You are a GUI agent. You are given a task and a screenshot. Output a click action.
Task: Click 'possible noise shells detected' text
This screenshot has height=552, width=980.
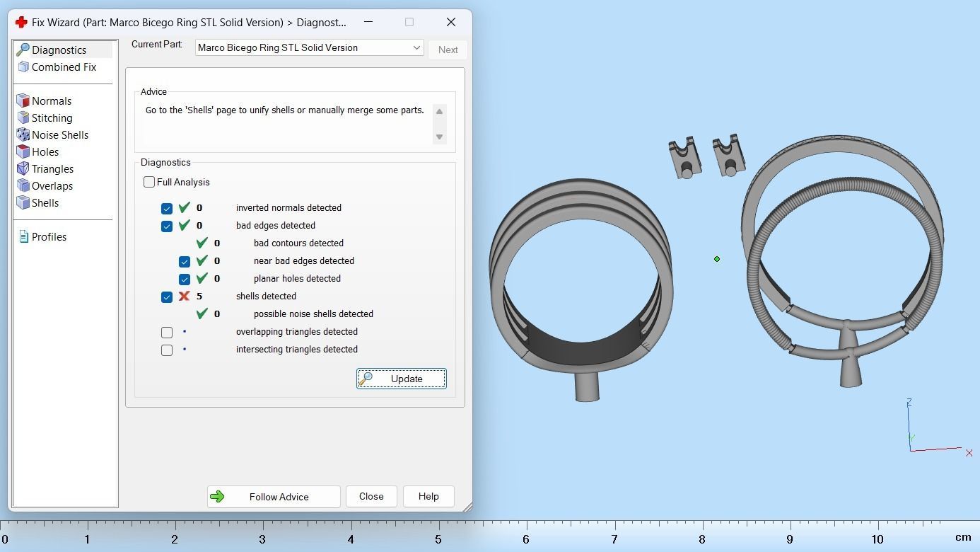(x=313, y=314)
